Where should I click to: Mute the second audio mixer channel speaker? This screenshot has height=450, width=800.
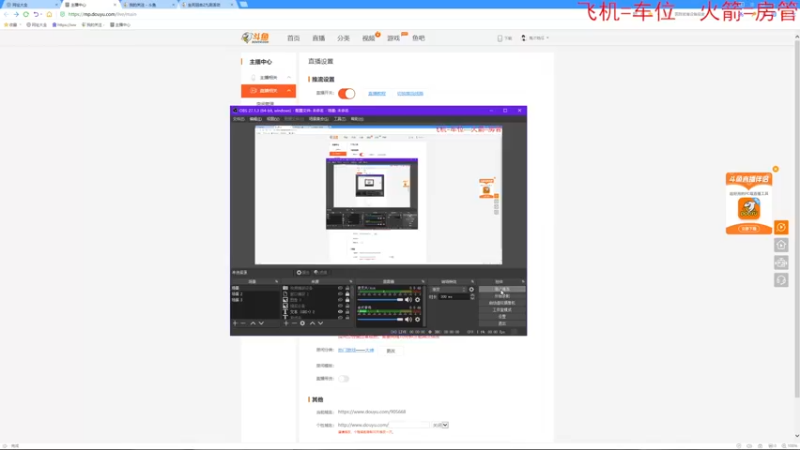408,319
